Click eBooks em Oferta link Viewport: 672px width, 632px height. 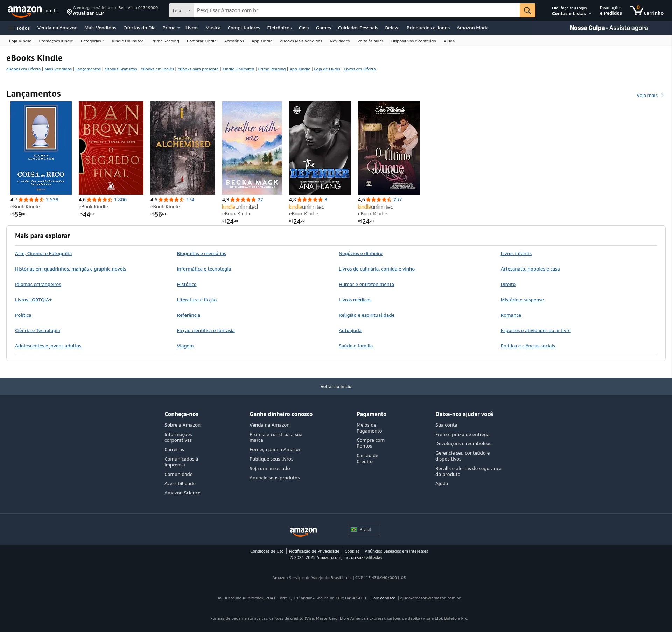click(23, 69)
